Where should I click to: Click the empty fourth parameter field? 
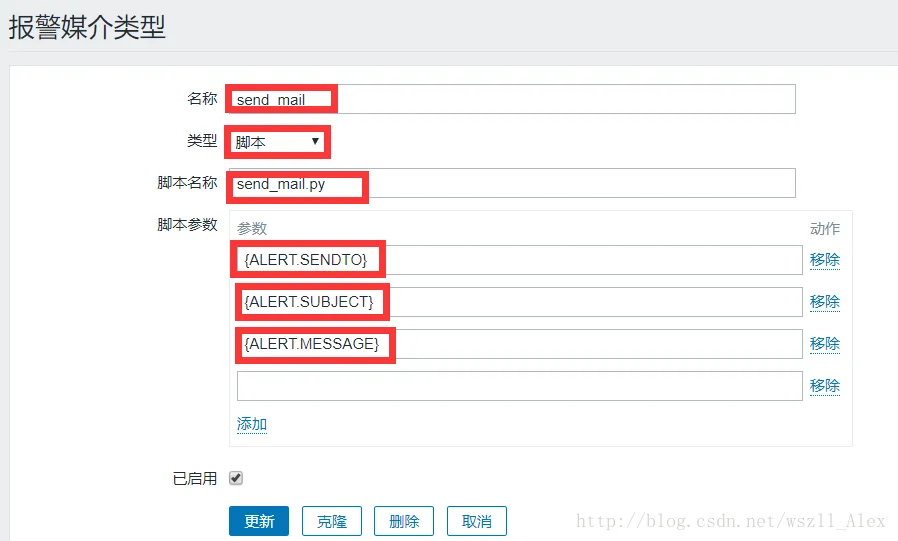520,386
